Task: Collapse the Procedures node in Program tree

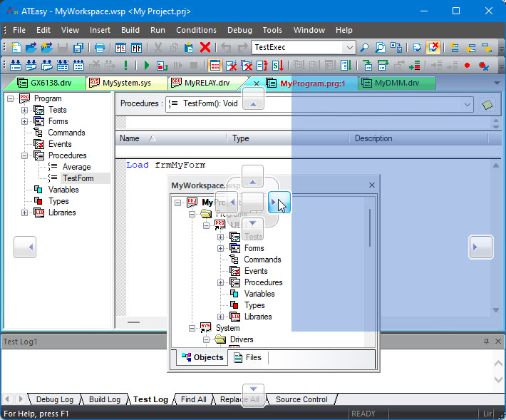Action: click(24, 155)
